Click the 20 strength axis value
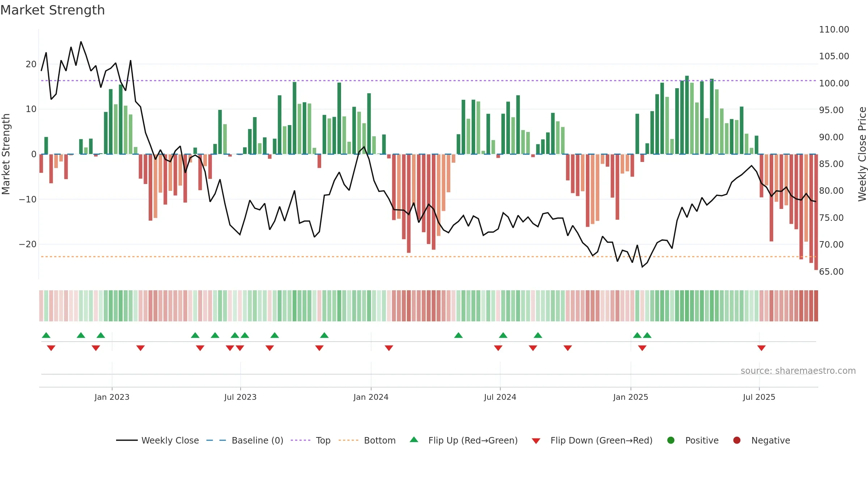Viewport: 868px width, 488px height. coord(31,64)
